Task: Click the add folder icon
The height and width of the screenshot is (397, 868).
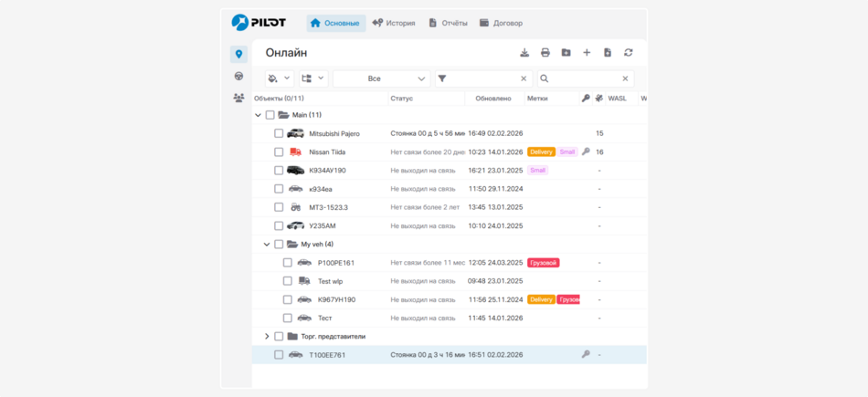Action: 566,53
